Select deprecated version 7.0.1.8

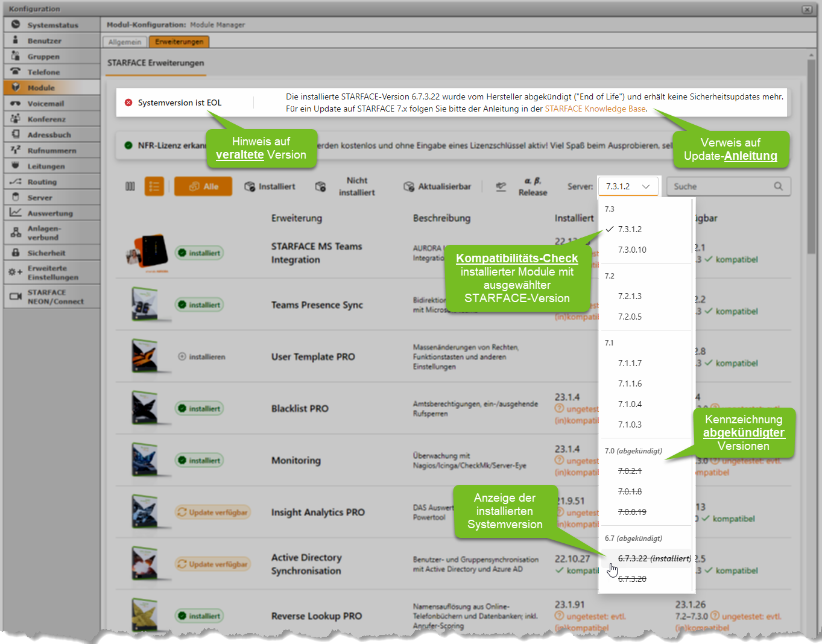pos(646,491)
